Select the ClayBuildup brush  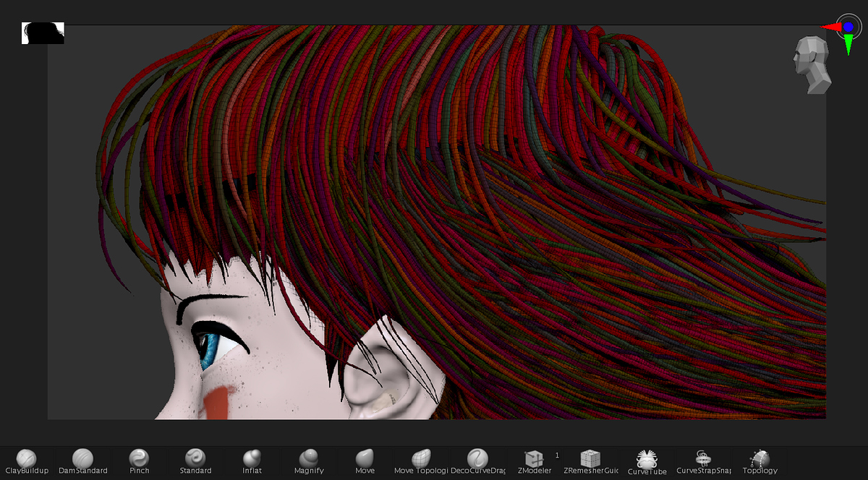[27, 460]
